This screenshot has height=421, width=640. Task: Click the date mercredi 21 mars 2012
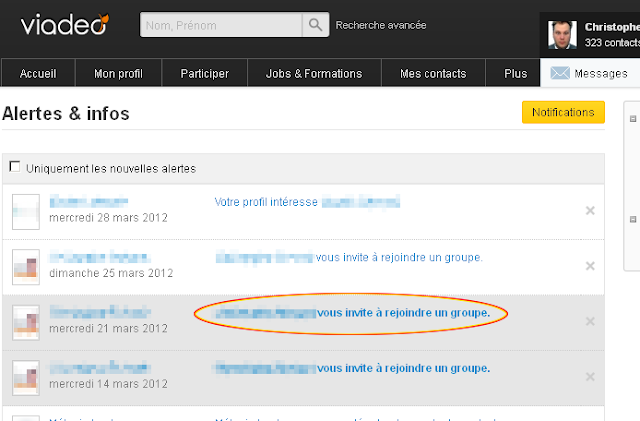coord(109,329)
